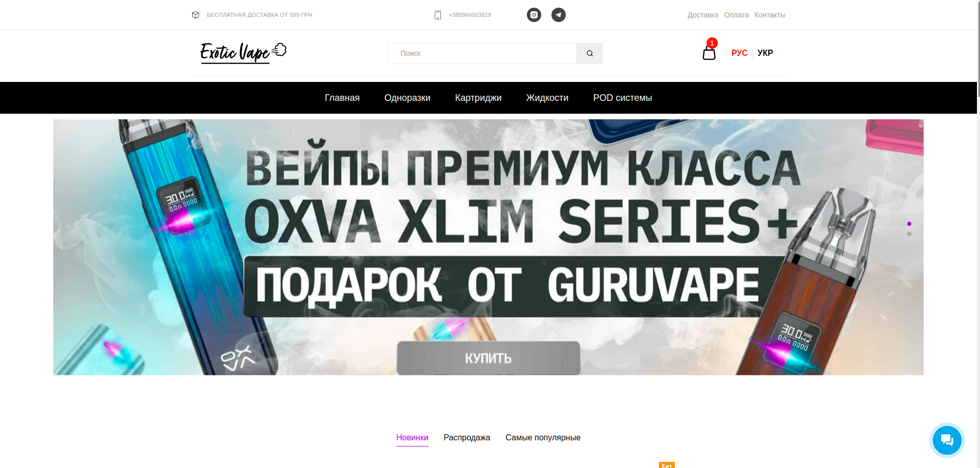Open the Instagram profile icon

[x=534, y=15]
